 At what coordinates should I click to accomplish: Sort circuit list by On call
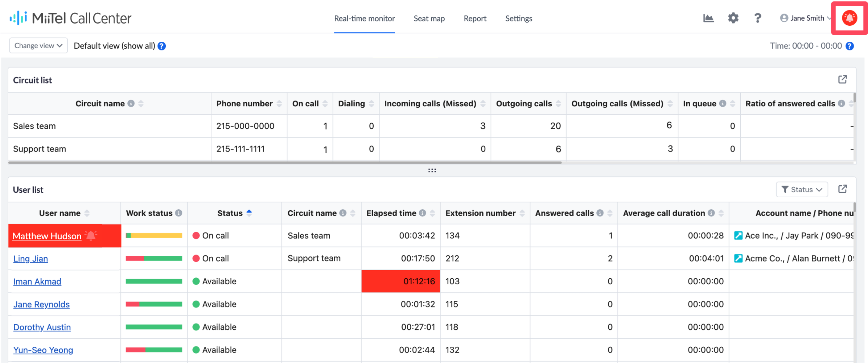point(325,104)
